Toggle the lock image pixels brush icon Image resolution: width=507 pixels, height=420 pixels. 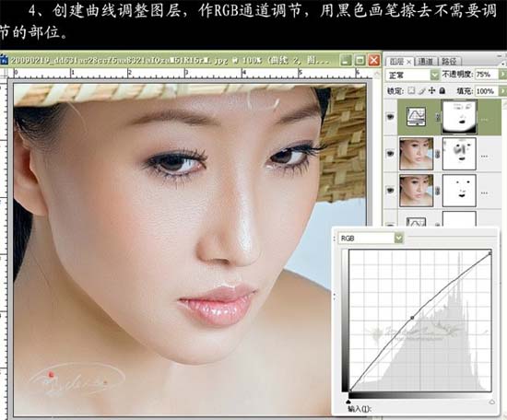(421, 91)
